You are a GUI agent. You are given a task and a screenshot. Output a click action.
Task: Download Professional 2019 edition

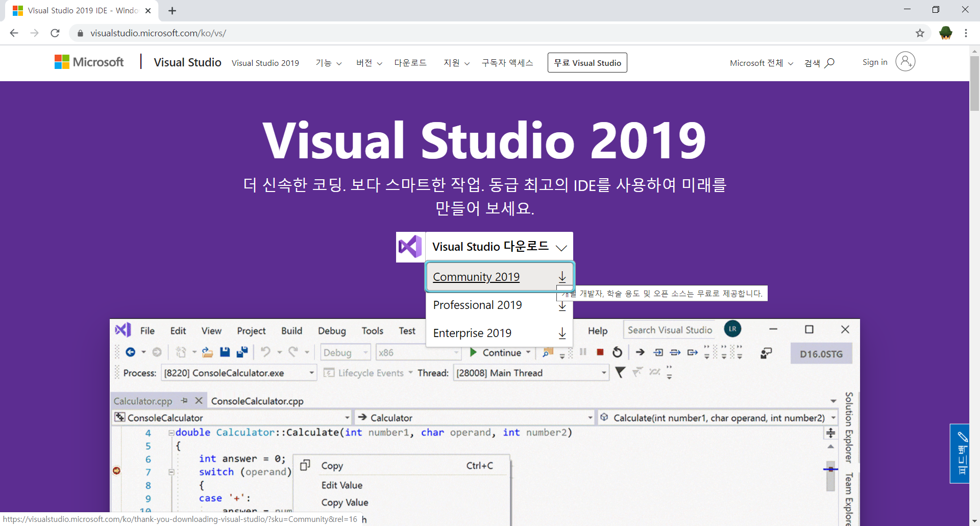(x=500, y=305)
